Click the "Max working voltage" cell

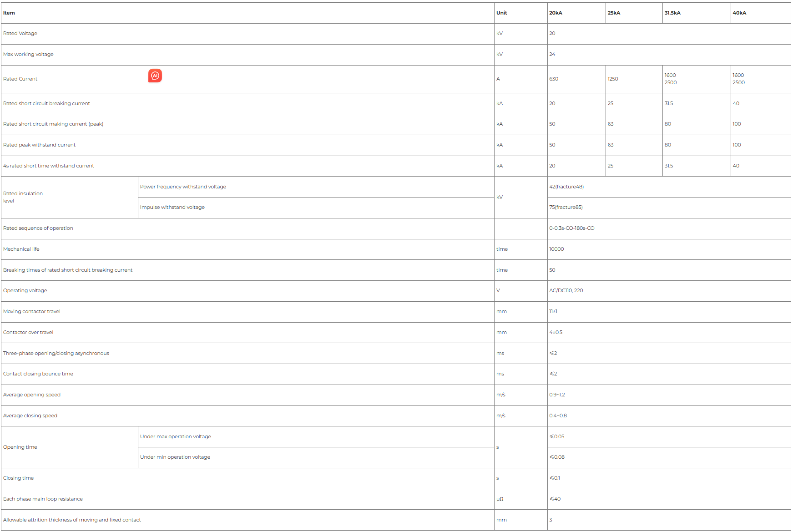28,55
